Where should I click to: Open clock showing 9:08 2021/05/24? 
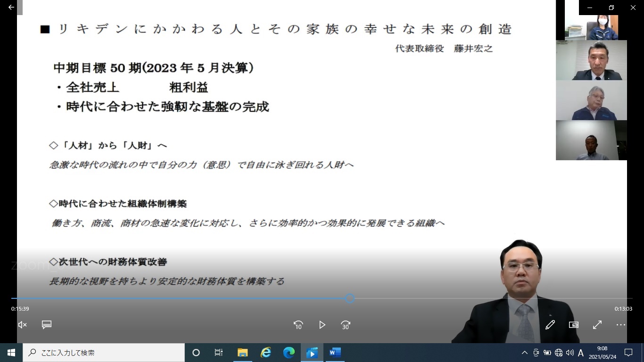[603, 353]
